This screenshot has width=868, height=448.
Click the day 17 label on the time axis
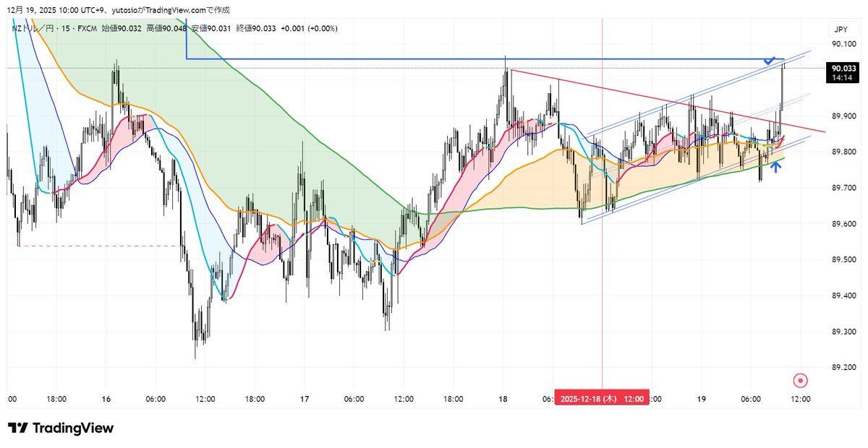click(x=305, y=399)
